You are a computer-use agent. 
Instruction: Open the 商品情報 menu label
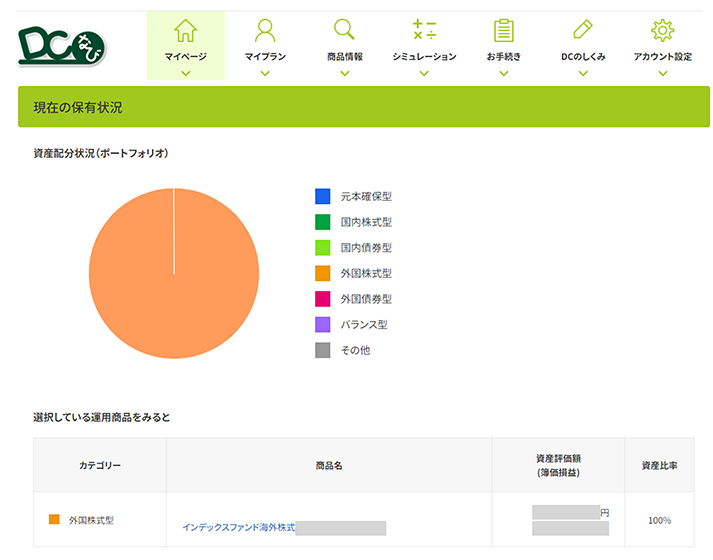click(x=345, y=56)
